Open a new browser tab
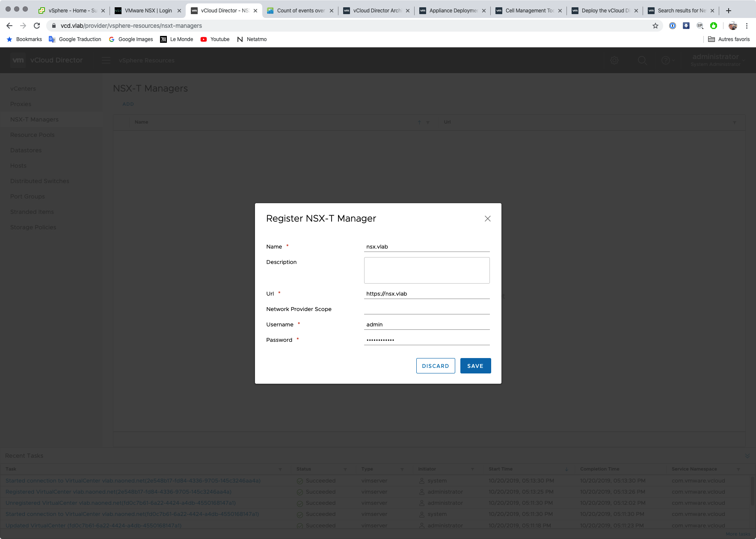This screenshot has width=756, height=539. click(x=729, y=11)
